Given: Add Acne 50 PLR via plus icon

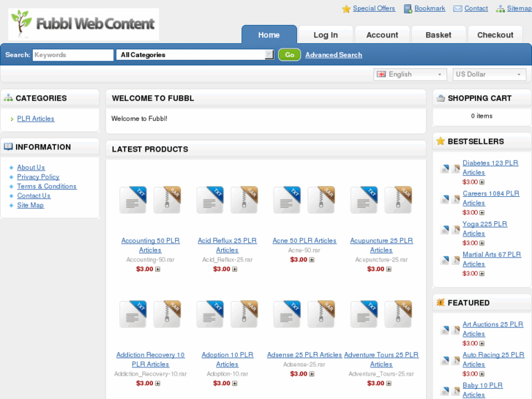Looking at the screenshot, I should click(x=312, y=260).
